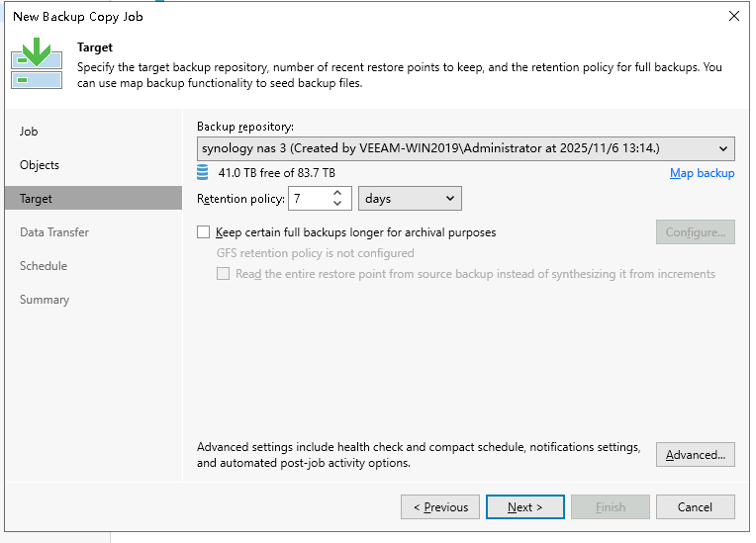
Task: Increase retention policy value with up arrow
Action: coord(337,193)
